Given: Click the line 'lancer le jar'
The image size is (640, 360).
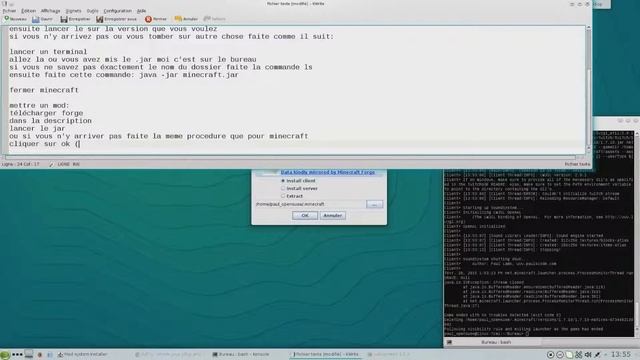Looking at the screenshot, I should [37, 129].
